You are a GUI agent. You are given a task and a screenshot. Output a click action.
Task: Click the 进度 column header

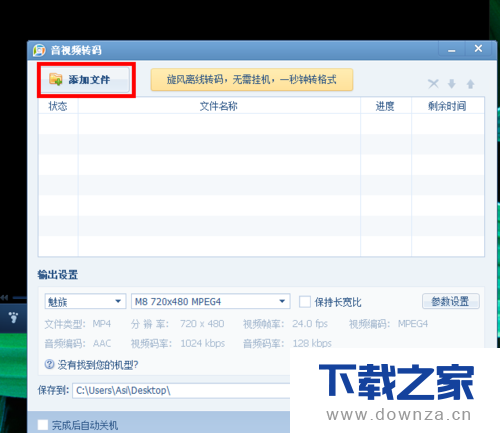[x=386, y=106]
